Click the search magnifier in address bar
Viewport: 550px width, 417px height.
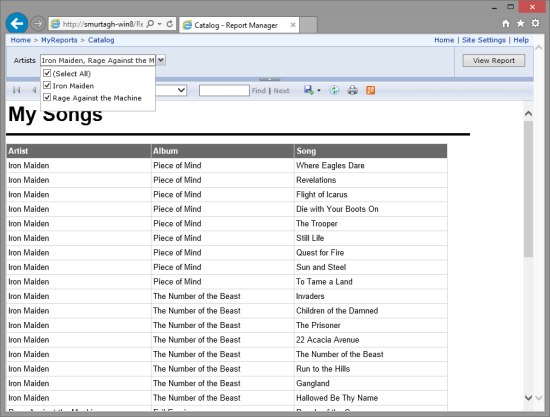pyautogui.click(x=150, y=24)
